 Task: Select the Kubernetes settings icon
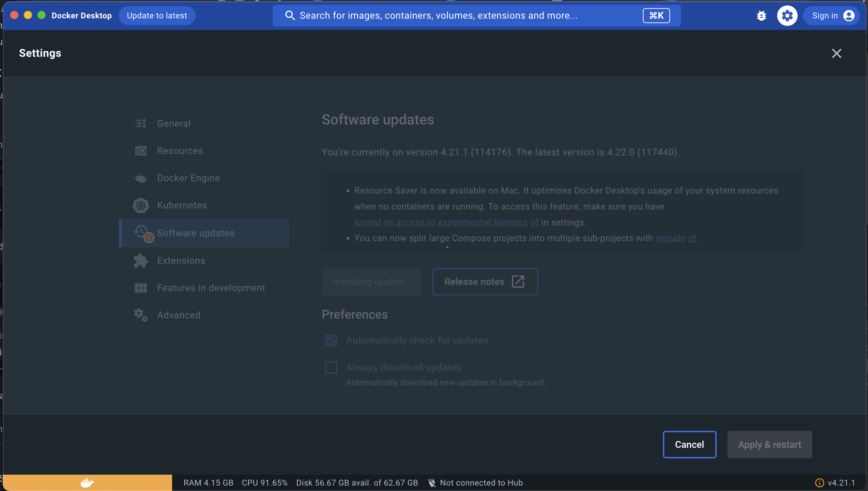coord(140,205)
